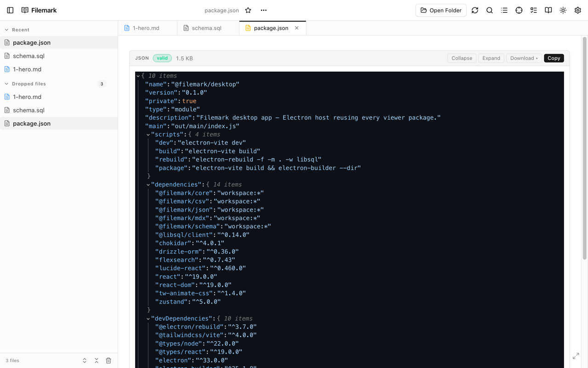Open package.json under Dropped files

59,124
